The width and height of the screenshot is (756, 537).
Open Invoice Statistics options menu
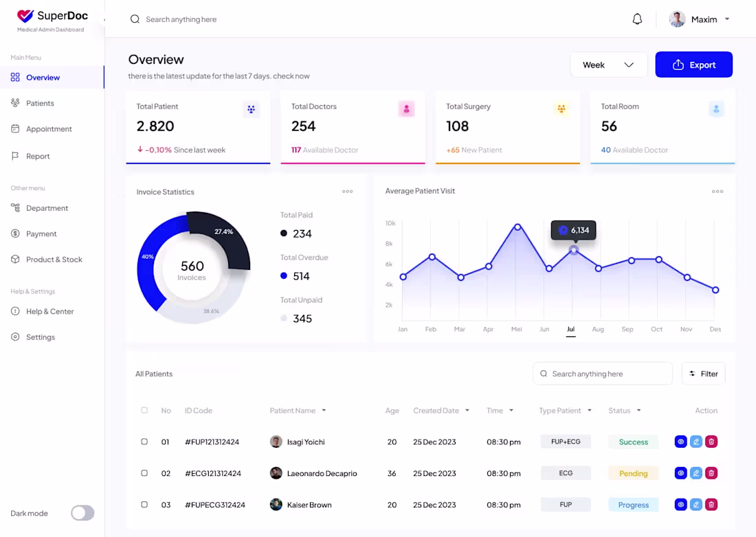pyautogui.click(x=347, y=192)
